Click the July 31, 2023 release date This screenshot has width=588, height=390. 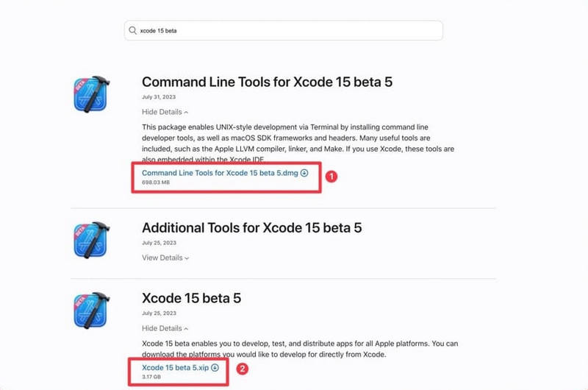(x=159, y=97)
